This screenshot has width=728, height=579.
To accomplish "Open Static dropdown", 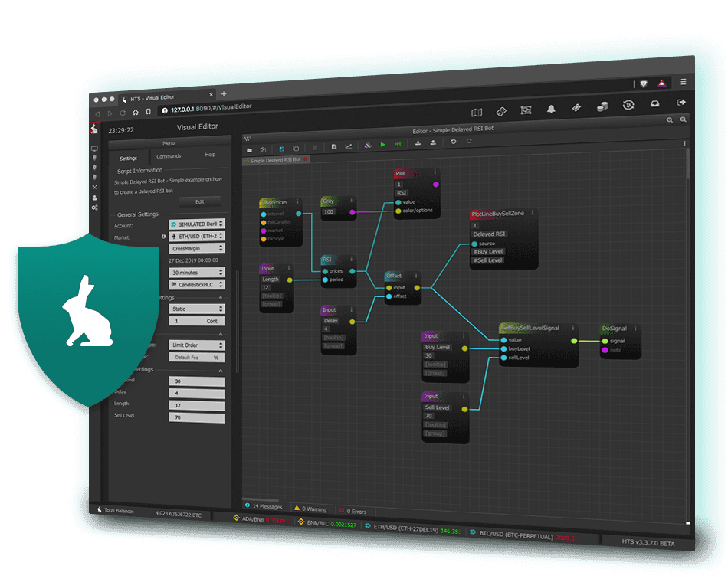I will pos(197,309).
